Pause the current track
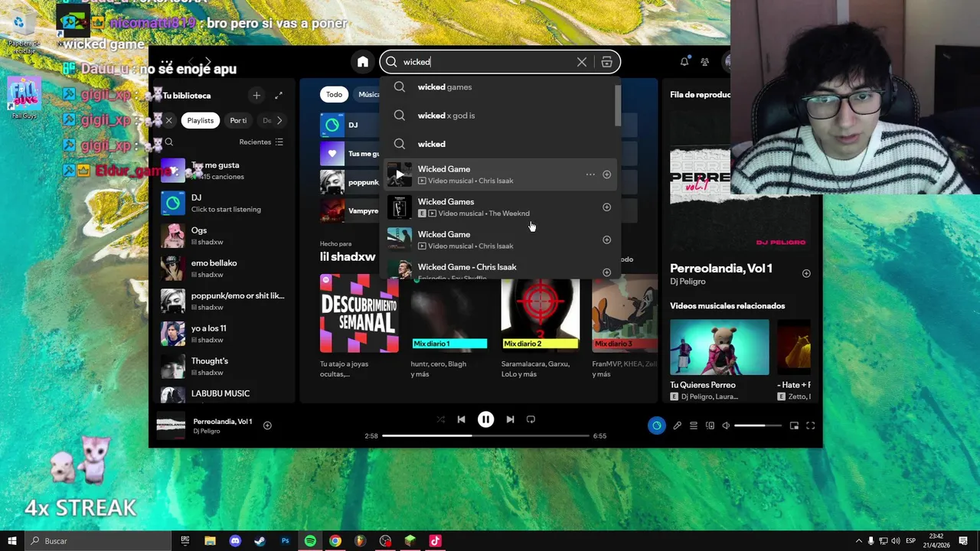 [485, 419]
